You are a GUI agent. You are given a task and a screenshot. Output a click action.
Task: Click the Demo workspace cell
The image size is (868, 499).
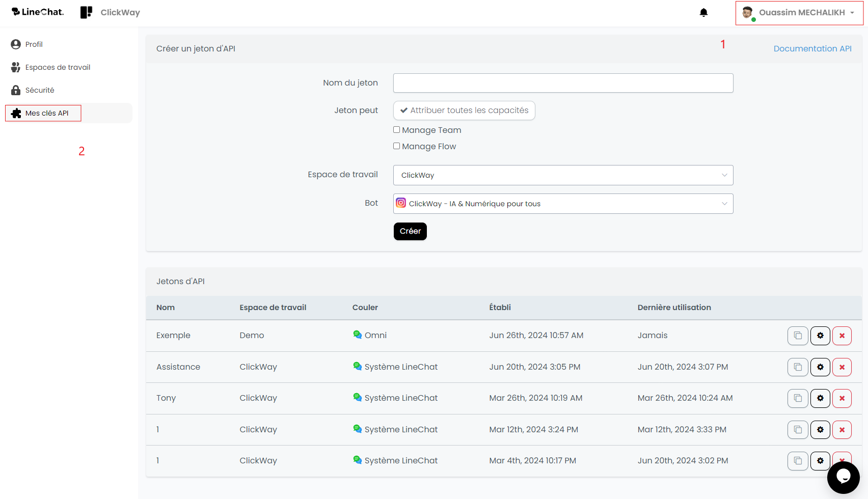coord(252,336)
